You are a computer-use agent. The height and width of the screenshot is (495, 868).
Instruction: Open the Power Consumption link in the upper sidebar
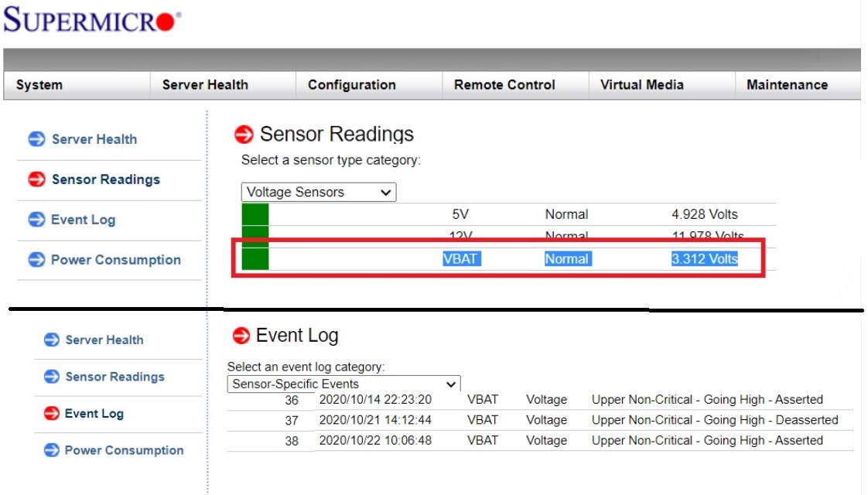115,260
